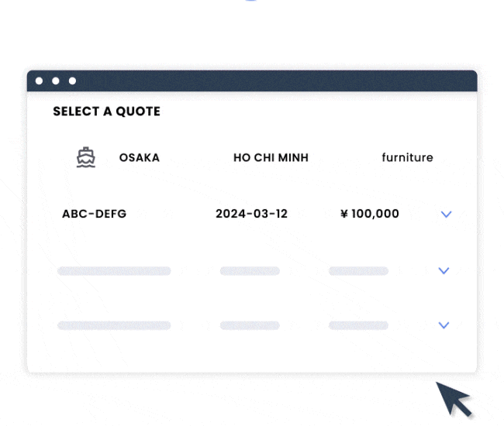
Task: Click the first white dot in title bar
Action: [x=39, y=81]
